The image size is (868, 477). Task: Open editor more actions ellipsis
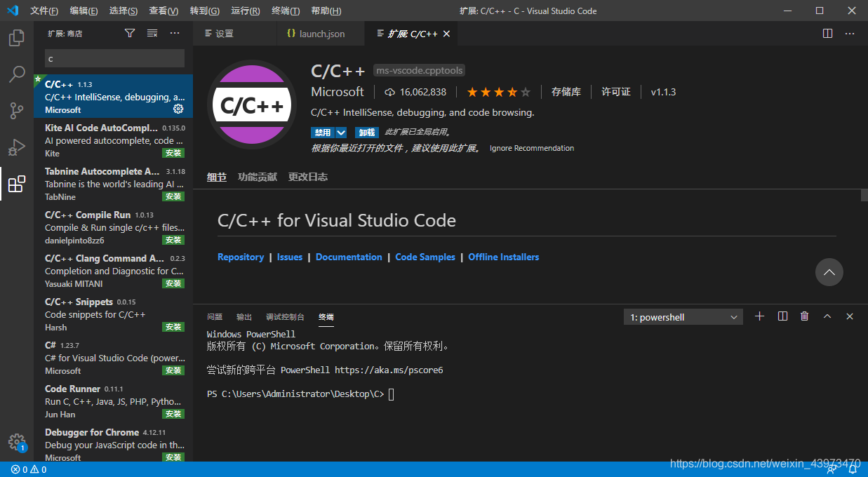(850, 33)
